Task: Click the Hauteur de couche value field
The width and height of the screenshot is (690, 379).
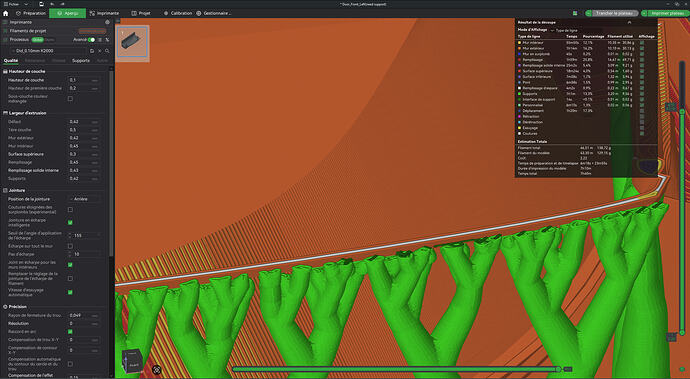Action: coord(84,80)
